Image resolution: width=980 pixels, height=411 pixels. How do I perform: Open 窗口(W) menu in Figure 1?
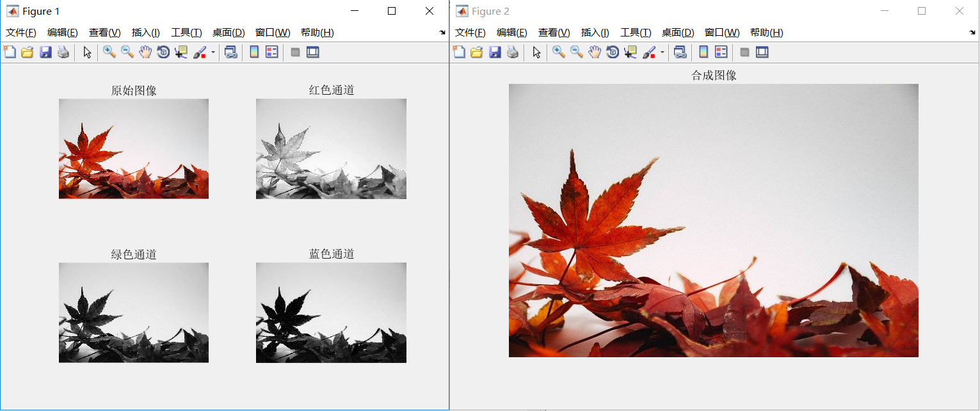[273, 33]
